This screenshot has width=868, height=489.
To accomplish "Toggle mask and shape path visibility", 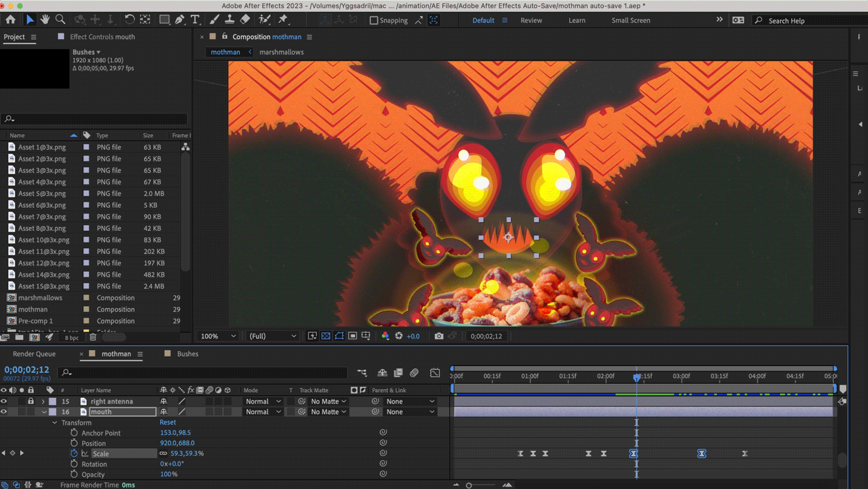I will [339, 336].
